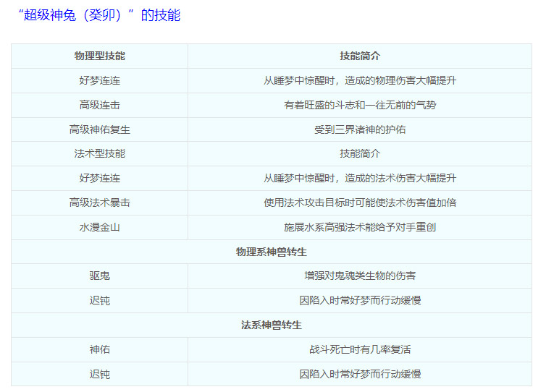
Task: Select the 水漫金山 skill cell
Action: click(100, 227)
